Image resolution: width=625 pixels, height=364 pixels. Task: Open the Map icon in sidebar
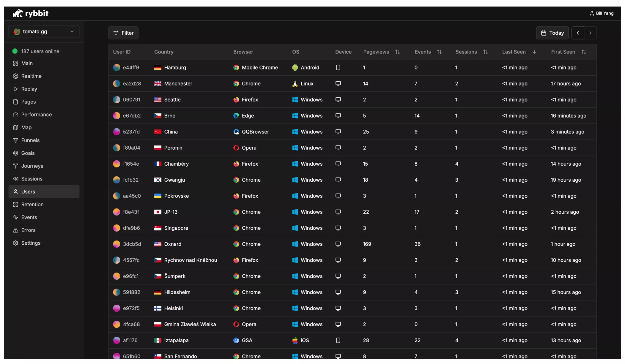click(x=15, y=127)
